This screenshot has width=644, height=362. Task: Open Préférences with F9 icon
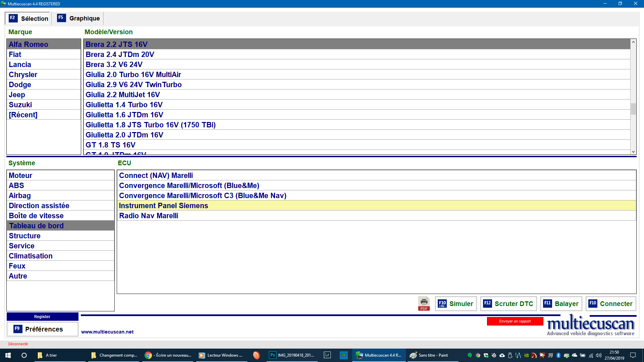[x=18, y=329]
